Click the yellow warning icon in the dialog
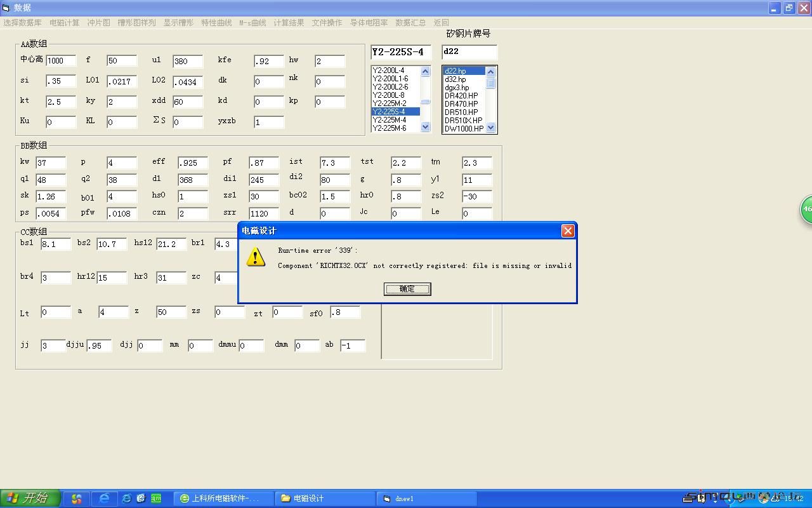 coord(256,257)
